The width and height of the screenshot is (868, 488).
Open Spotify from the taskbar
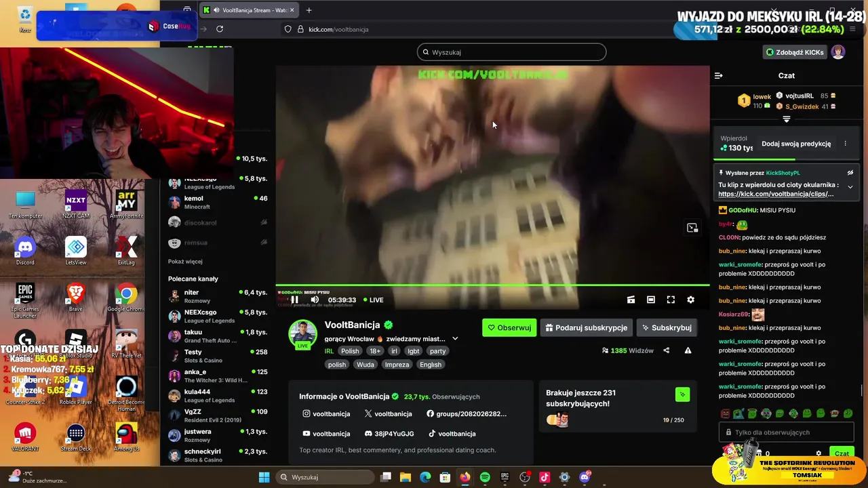(x=485, y=477)
